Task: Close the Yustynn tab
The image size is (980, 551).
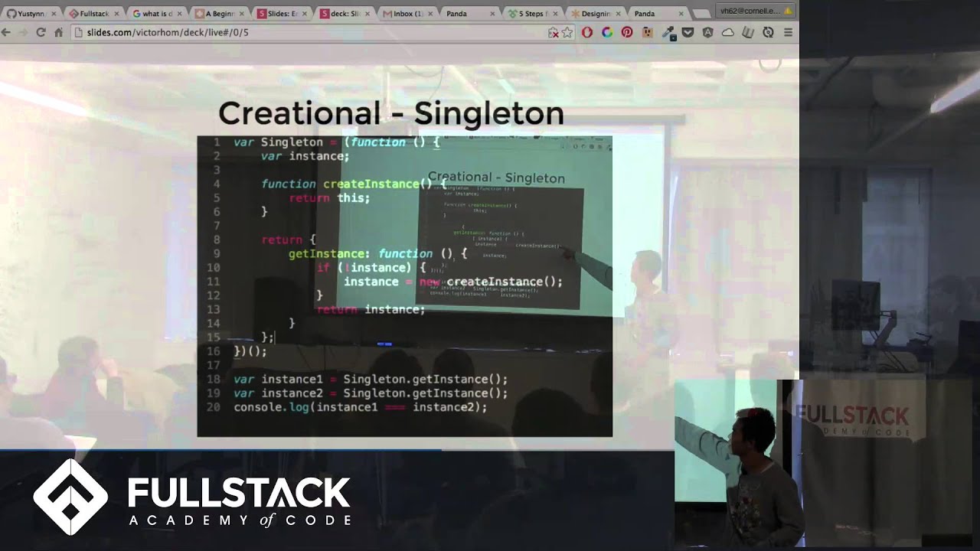Action: [54, 14]
